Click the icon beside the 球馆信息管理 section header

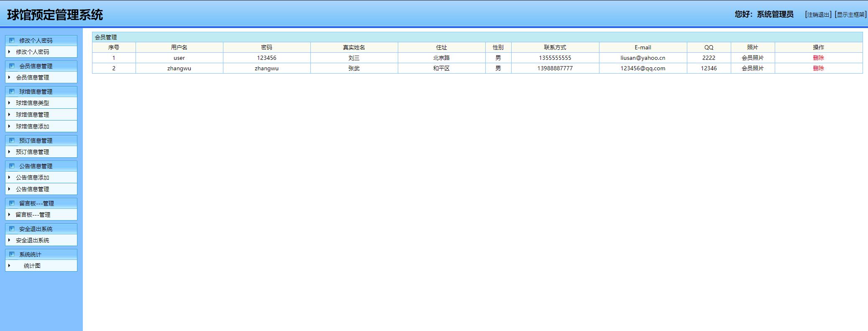[x=12, y=92]
